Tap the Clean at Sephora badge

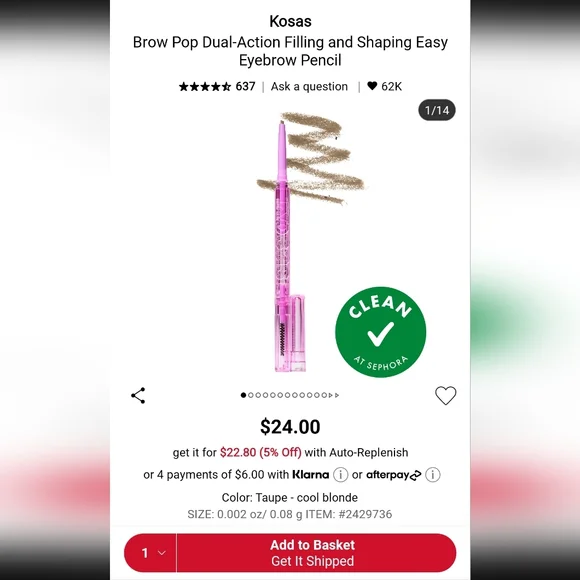pos(380,332)
